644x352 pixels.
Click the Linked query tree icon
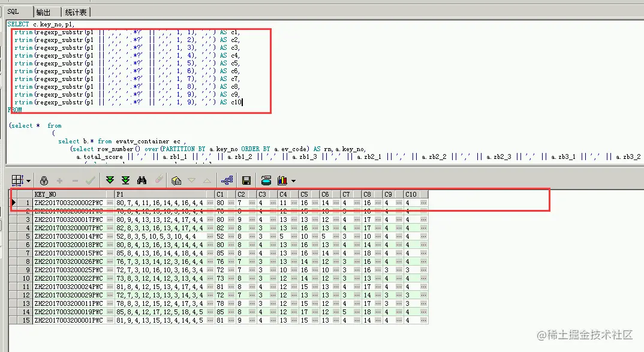(227, 180)
